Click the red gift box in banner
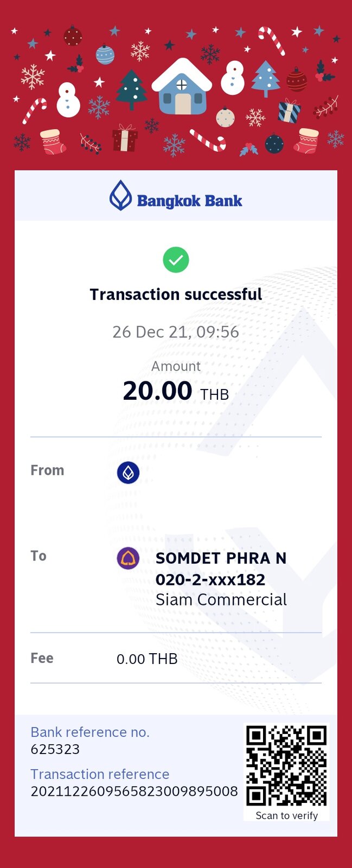Image resolution: width=352 pixels, height=868 pixels. [x=125, y=138]
